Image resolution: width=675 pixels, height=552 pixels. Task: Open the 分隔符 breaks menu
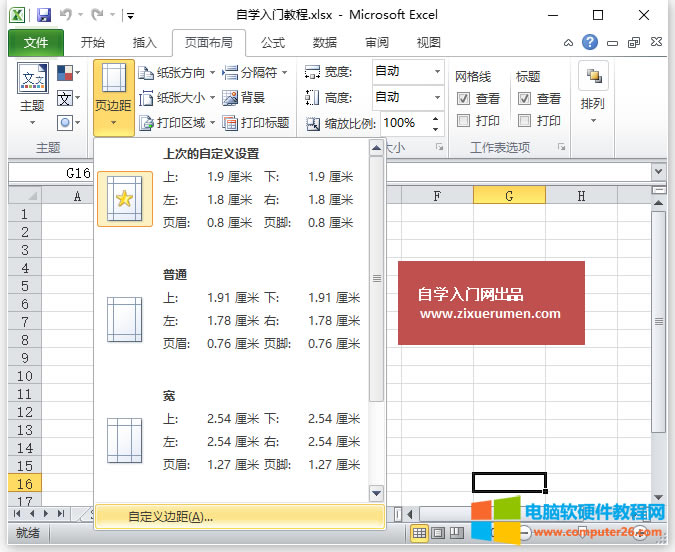255,72
